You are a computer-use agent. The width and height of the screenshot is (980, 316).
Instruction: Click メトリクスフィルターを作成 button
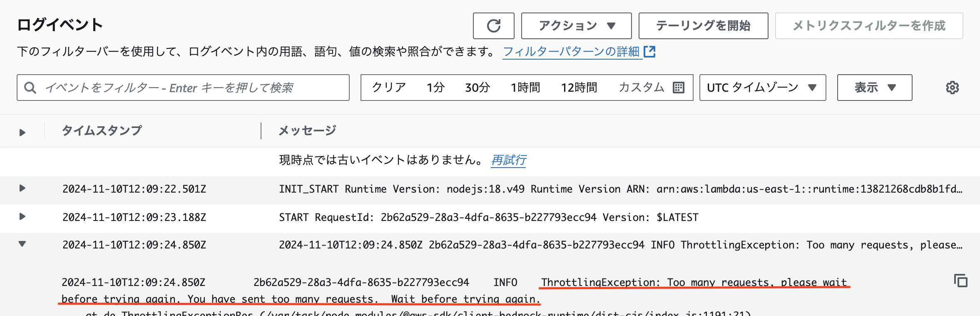coord(869,26)
